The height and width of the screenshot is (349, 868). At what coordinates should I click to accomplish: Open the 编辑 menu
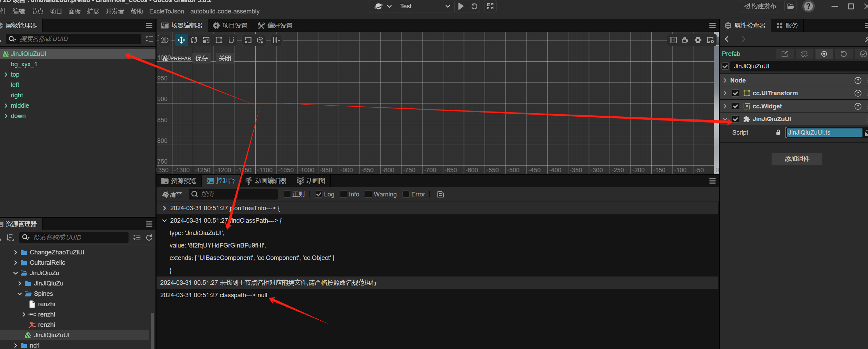coord(19,11)
